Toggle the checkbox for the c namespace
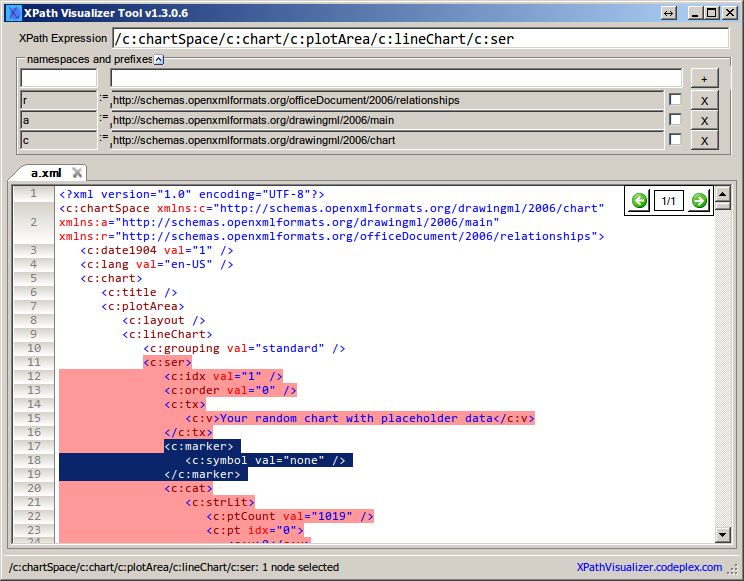Image resolution: width=744 pixels, height=581 pixels. click(x=675, y=139)
